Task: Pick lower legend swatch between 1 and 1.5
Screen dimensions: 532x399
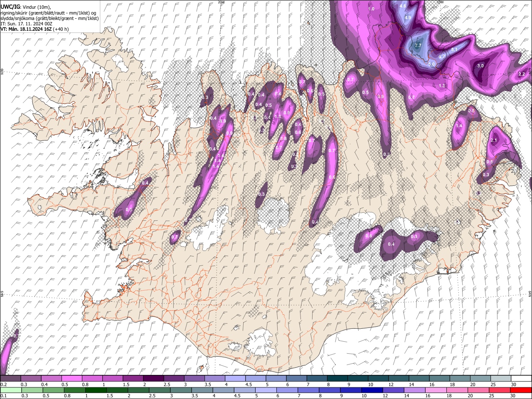Action: [x=96, y=390]
